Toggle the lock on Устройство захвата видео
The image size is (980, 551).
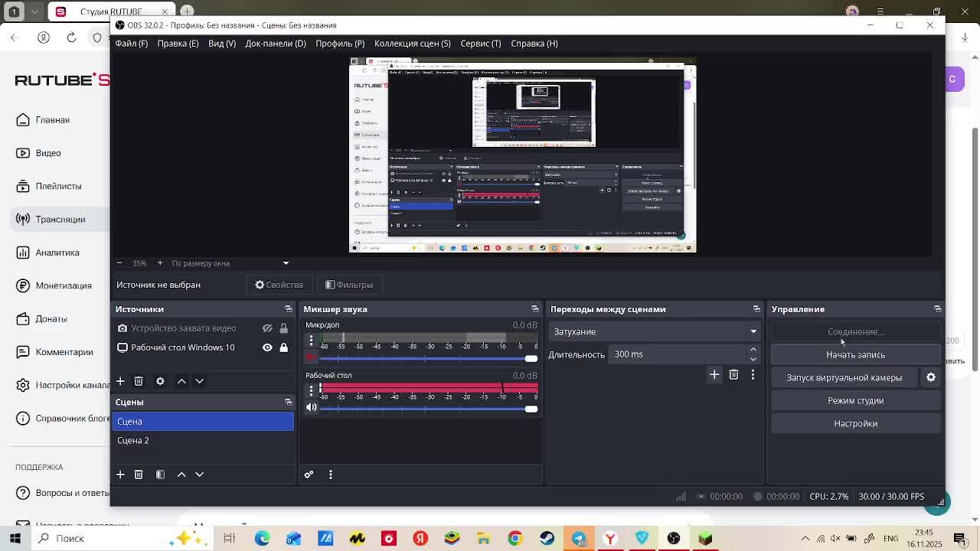click(x=283, y=328)
